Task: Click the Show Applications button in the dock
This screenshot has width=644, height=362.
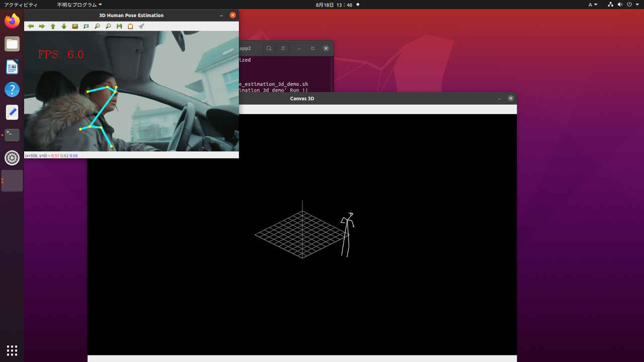Action: click(x=12, y=350)
